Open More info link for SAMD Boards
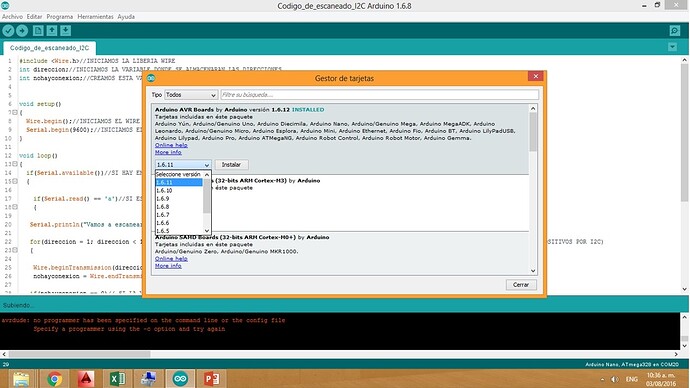The image size is (690, 388). pos(168,266)
